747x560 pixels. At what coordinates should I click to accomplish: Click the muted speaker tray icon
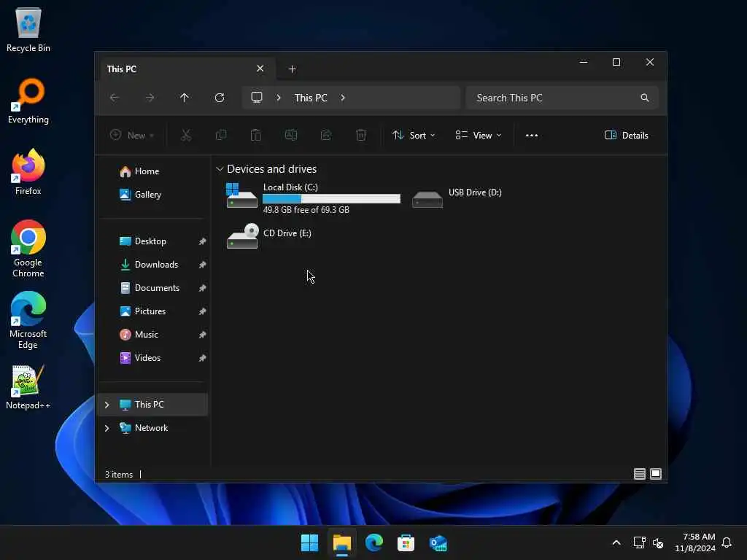click(x=658, y=542)
